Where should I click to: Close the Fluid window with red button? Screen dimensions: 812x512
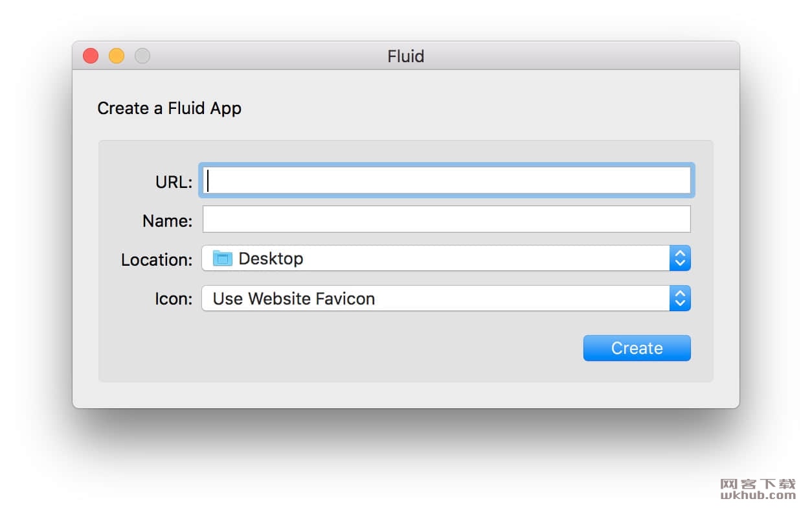pos(91,56)
